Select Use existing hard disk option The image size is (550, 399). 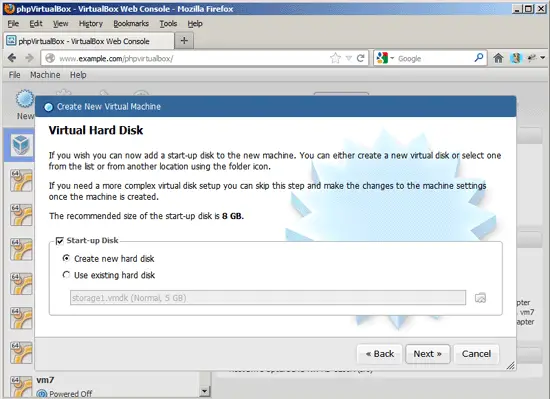coord(66,275)
